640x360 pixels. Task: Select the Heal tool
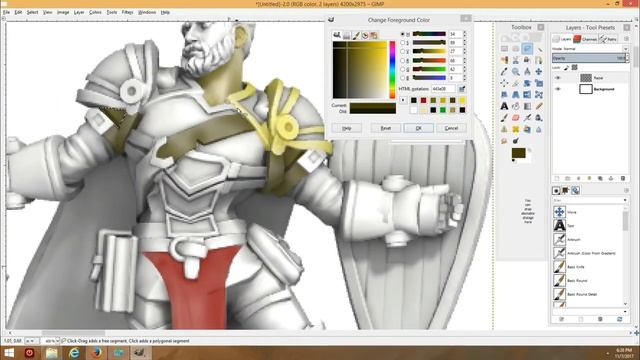pyautogui.click(x=516, y=129)
